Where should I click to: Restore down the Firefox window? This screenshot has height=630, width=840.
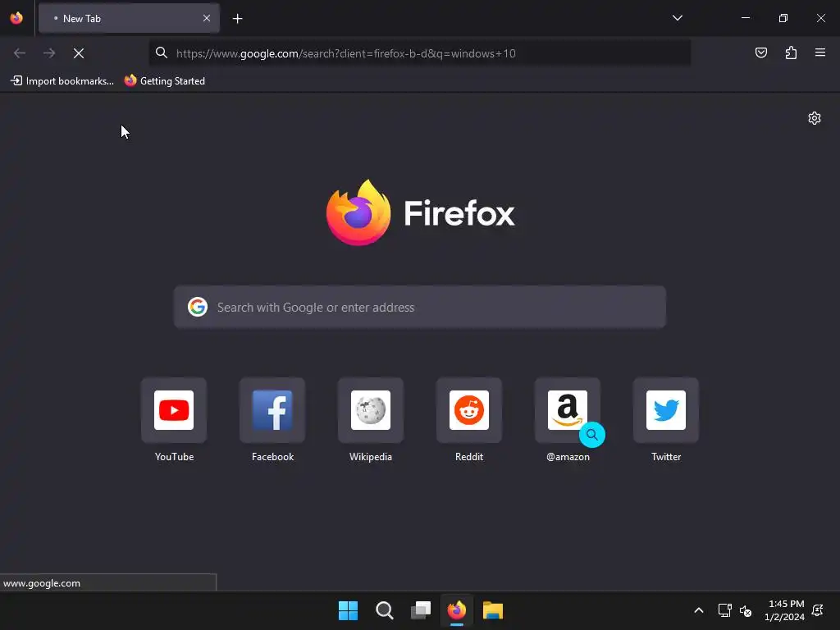coord(783,18)
